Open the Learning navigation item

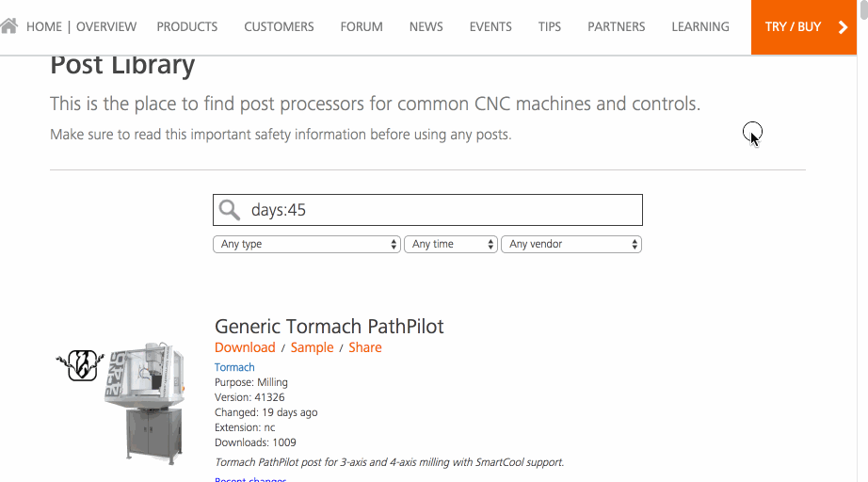coord(700,26)
